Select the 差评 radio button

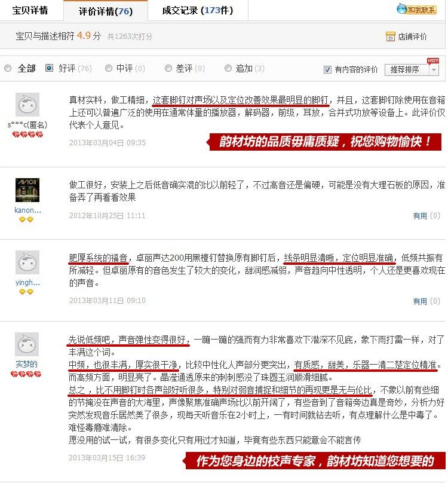[168, 68]
